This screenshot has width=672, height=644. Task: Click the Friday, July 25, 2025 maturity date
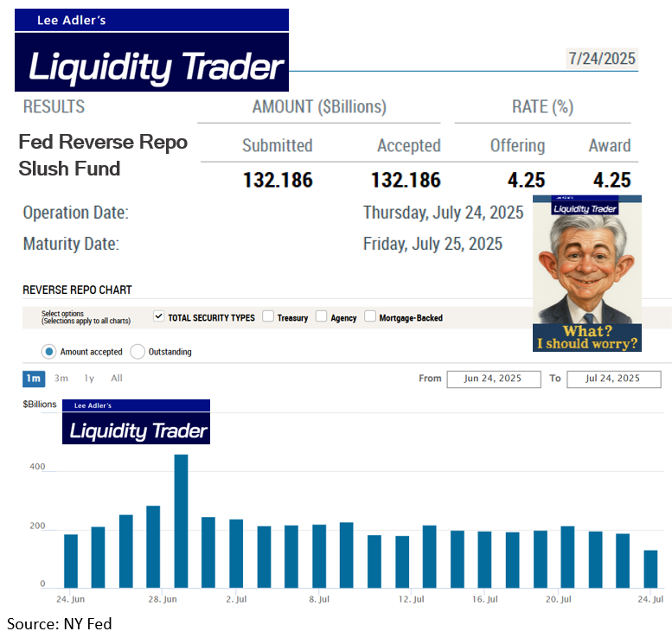tap(432, 244)
